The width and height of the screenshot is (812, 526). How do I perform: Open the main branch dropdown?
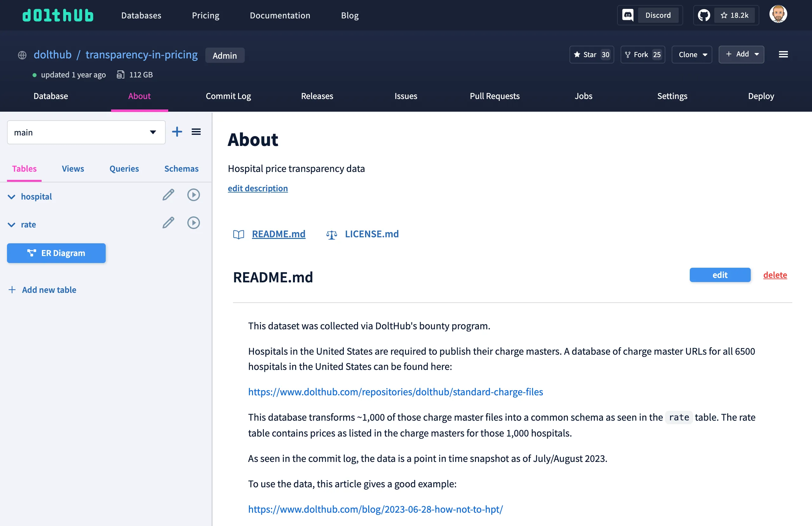[86, 132]
